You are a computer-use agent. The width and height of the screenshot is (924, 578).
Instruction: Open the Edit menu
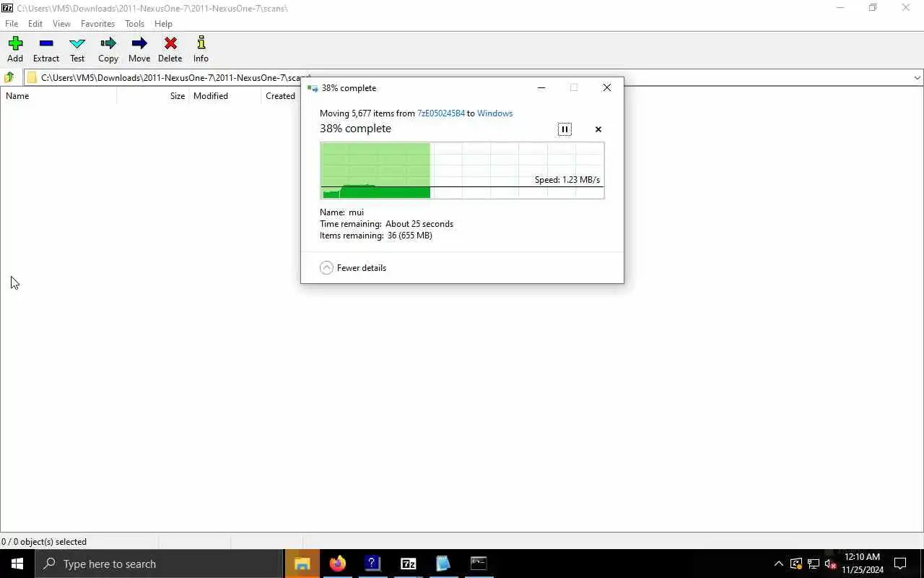point(35,24)
